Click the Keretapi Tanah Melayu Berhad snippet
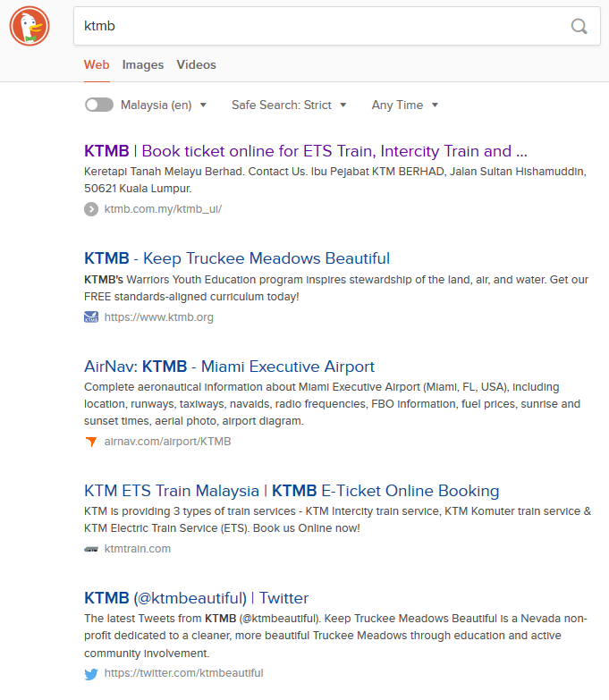This screenshot has width=609, height=700. tap(335, 180)
